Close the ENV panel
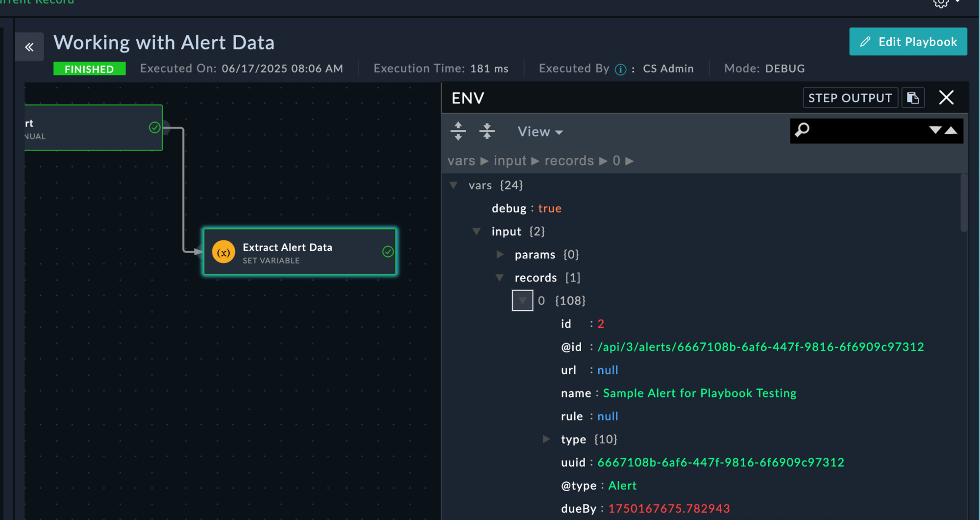The image size is (980, 520). [x=946, y=98]
